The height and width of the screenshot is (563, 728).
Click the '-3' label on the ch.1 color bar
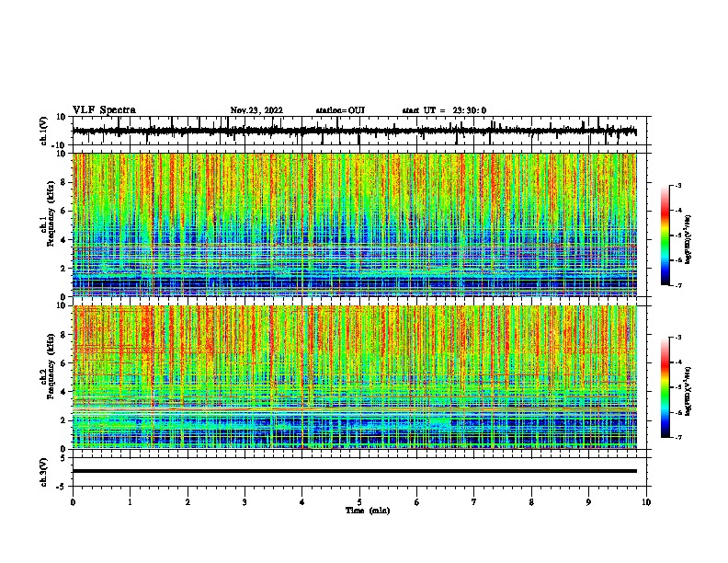pyautogui.click(x=677, y=185)
